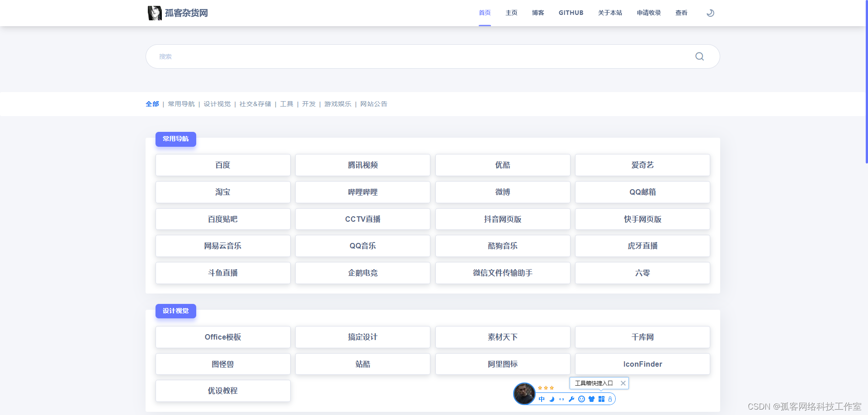868x415 pixels.
Task: Open the 淘宝 link card
Action: tap(223, 192)
